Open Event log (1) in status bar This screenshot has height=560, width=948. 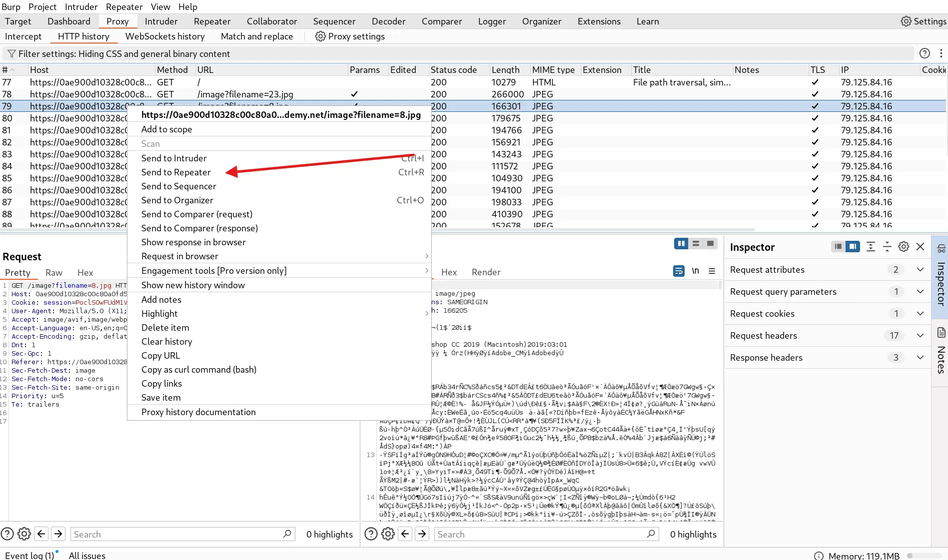tap(29, 556)
